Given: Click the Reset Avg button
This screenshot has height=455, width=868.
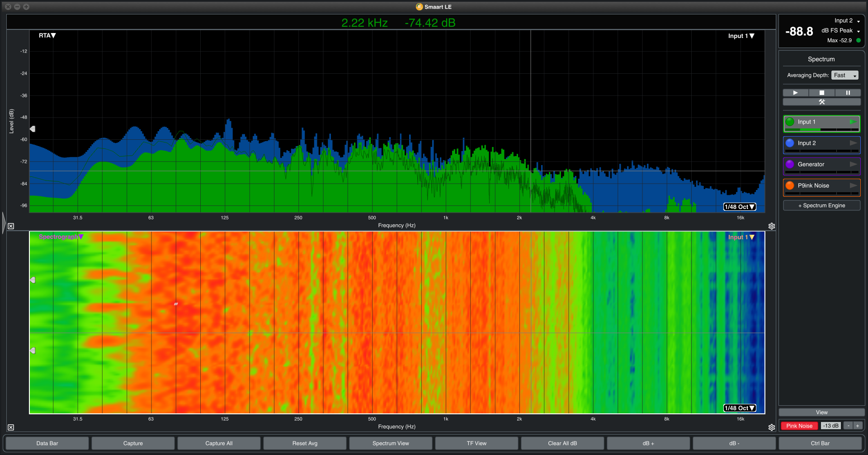Looking at the screenshot, I should 305,443.
